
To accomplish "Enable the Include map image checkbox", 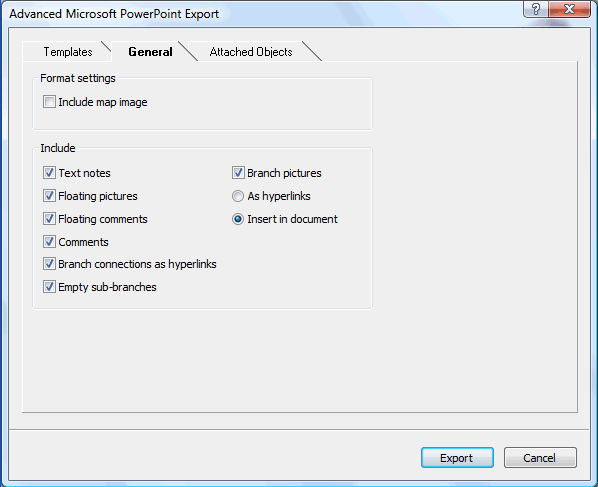I will 49,102.
